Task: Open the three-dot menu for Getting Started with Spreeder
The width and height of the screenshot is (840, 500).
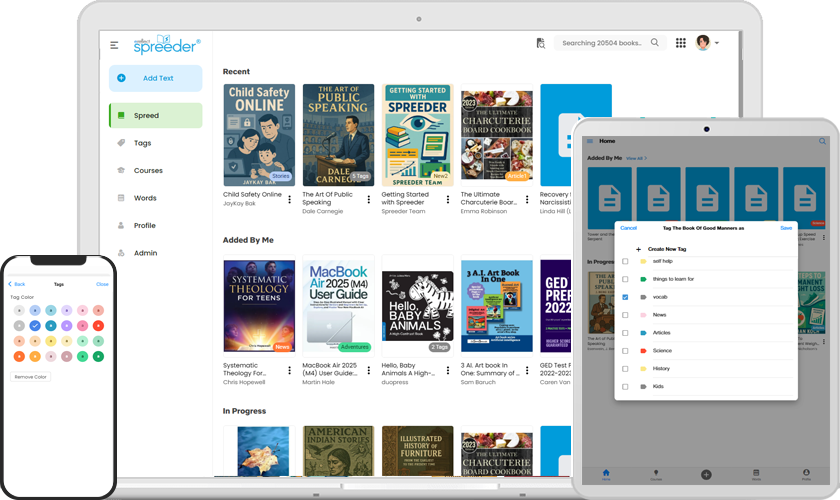Action: coord(448,199)
